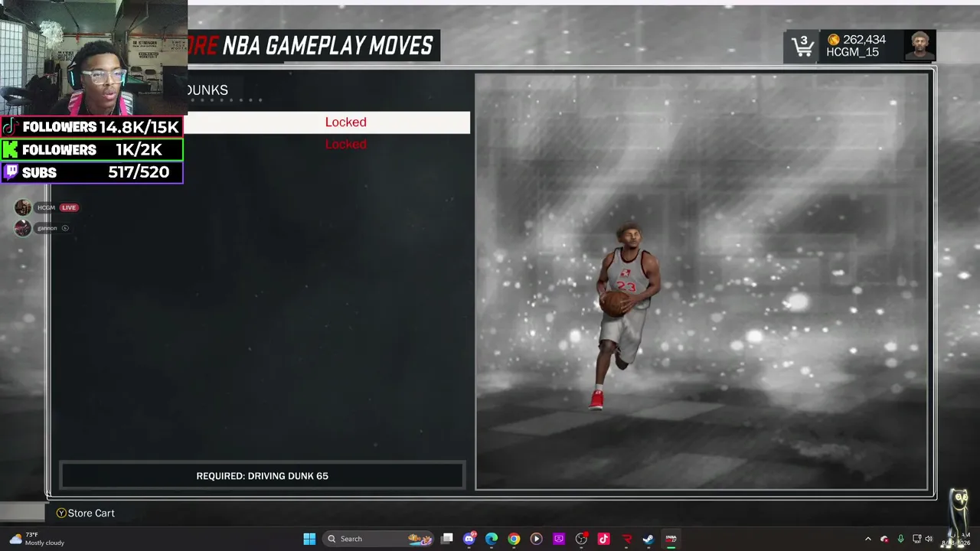Switch to the NBA 2K game on taskbar
Image resolution: width=980 pixels, height=551 pixels.
coord(671,539)
